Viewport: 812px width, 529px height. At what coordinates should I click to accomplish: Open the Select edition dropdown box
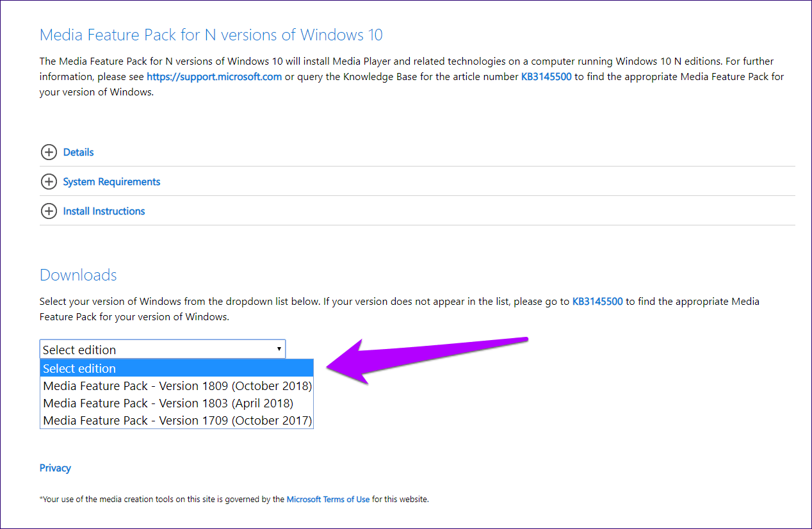[163, 349]
